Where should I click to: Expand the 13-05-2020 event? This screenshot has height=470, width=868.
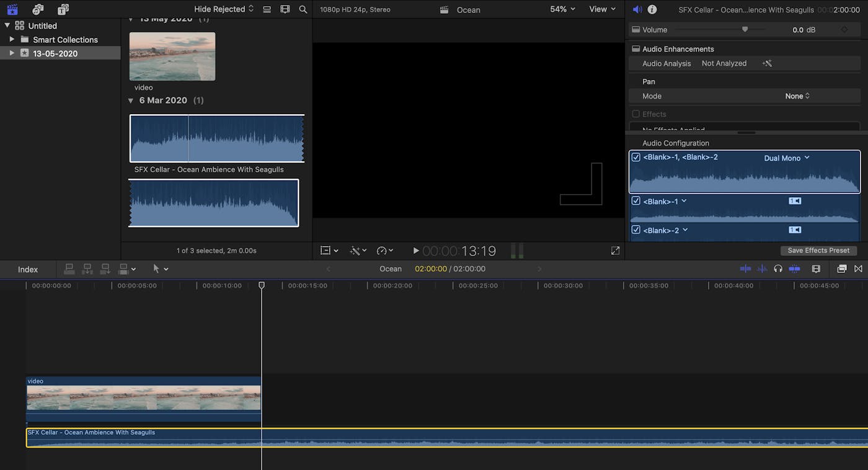tap(12, 53)
